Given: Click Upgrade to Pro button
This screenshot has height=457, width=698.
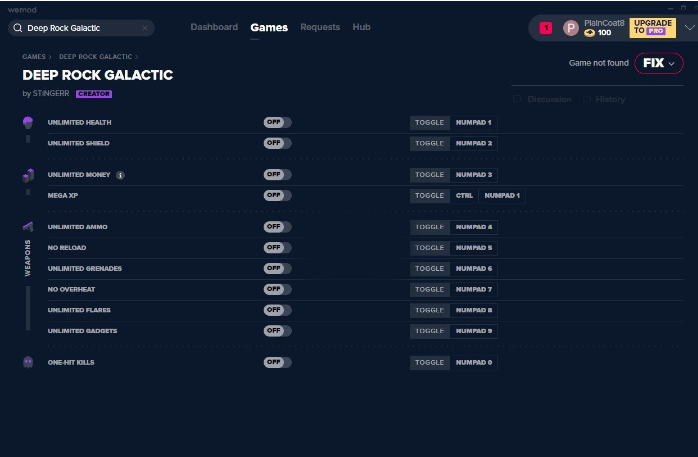Looking at the screenshot, I should pos(653,28).
